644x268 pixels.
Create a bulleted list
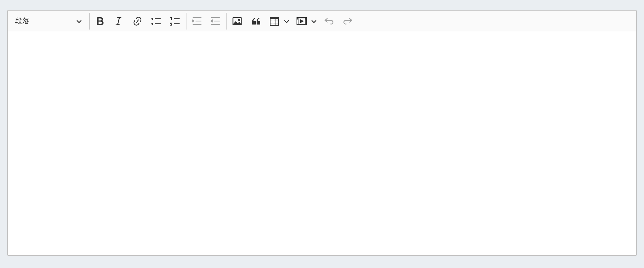tap(156, 21)
